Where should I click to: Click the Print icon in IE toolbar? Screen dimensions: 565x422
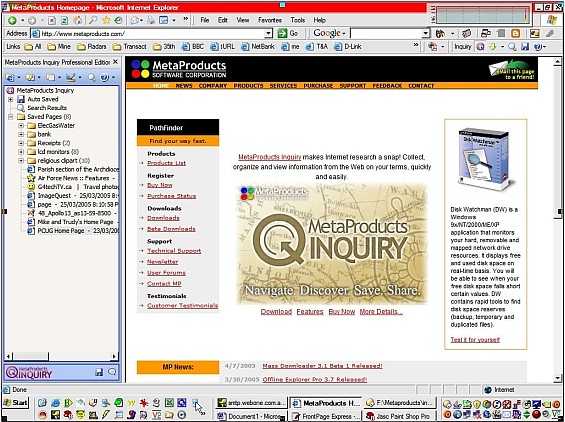coord(151,21)
